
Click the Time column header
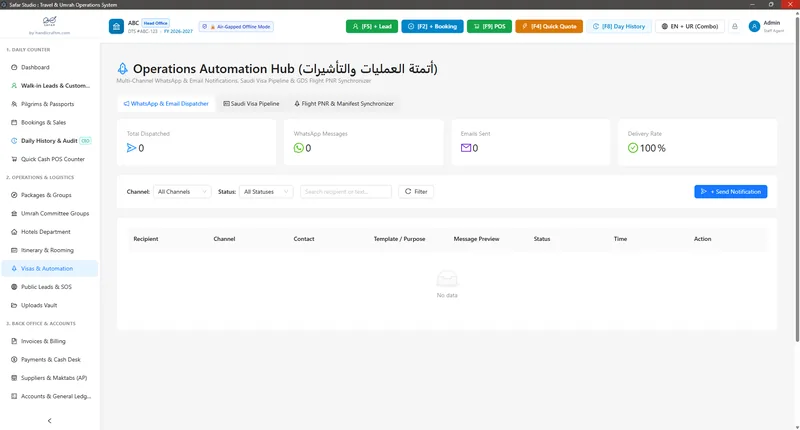point(620,239)
